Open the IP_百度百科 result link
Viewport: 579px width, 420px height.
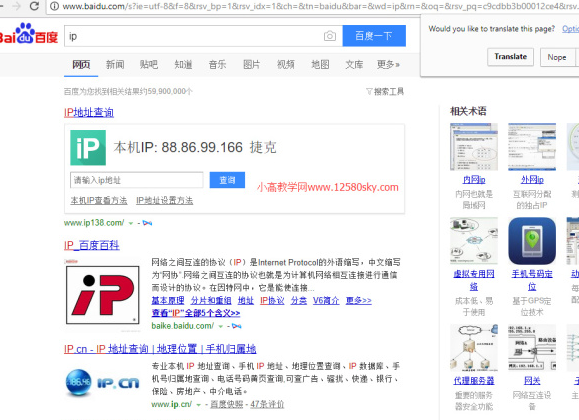pos(92,245)
